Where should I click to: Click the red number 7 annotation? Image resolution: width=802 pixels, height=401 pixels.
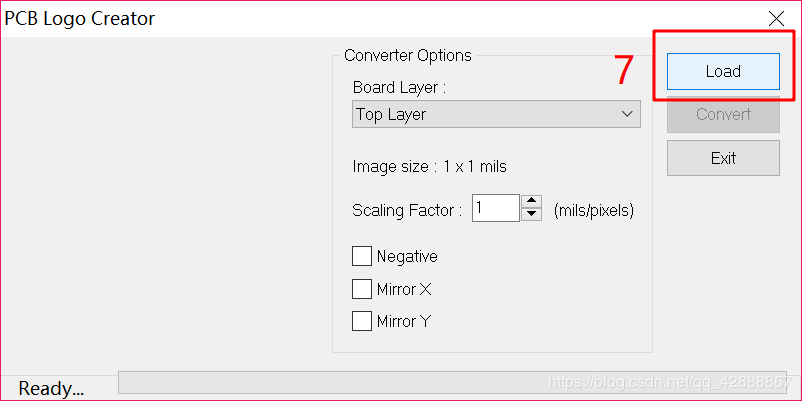click(x=625, y=70)
